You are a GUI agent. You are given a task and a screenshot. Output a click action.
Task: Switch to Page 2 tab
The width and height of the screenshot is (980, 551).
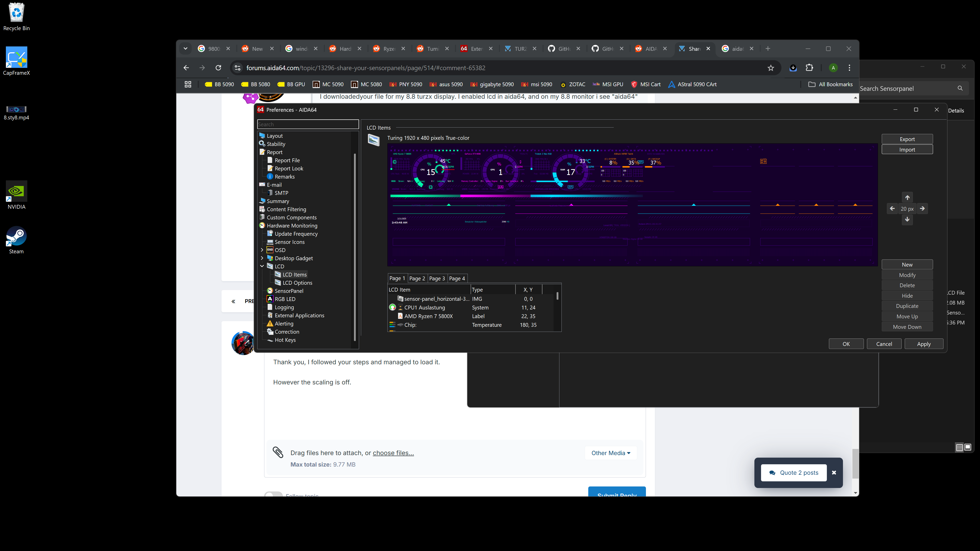(x=417, y=278)
